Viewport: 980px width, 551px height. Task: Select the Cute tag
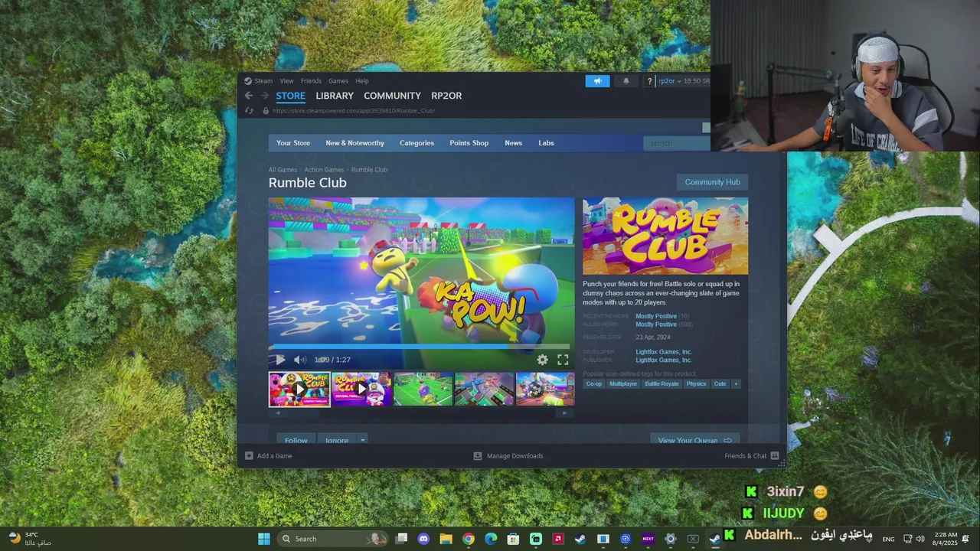[x=720, y=384]
